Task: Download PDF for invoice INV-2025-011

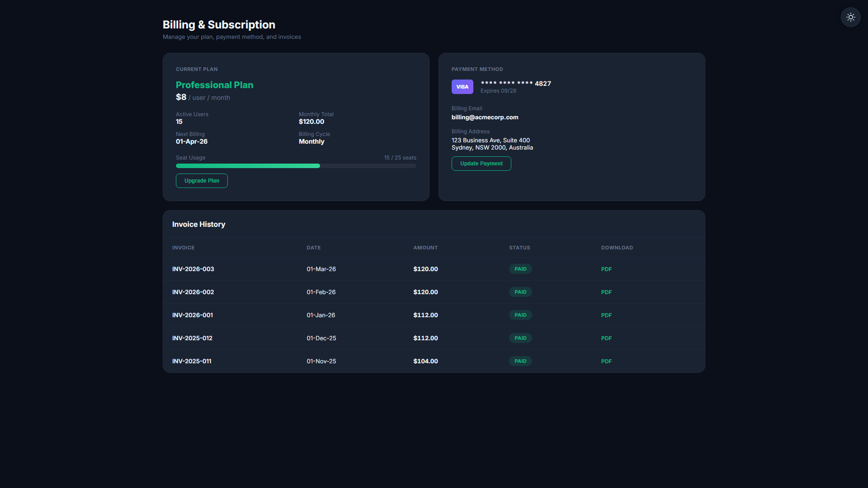Action: 606,361
